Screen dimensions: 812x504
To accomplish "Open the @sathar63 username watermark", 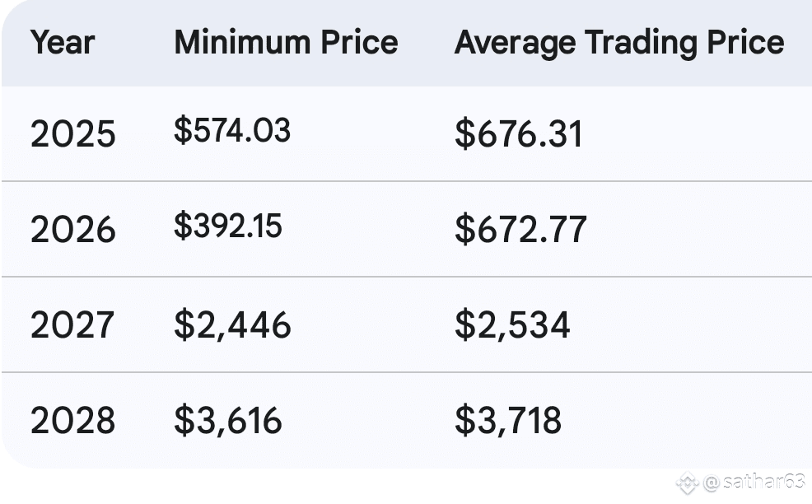I will (754, 482).
